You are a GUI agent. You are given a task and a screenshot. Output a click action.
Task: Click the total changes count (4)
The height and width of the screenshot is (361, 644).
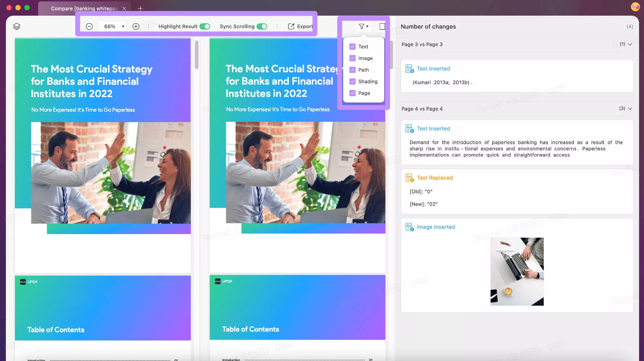(630, 27)
